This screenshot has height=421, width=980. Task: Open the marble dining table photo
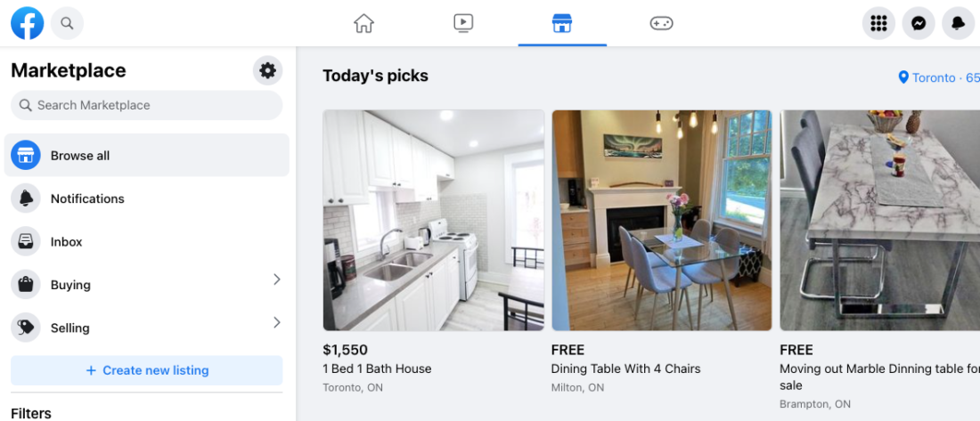(879, 220)
